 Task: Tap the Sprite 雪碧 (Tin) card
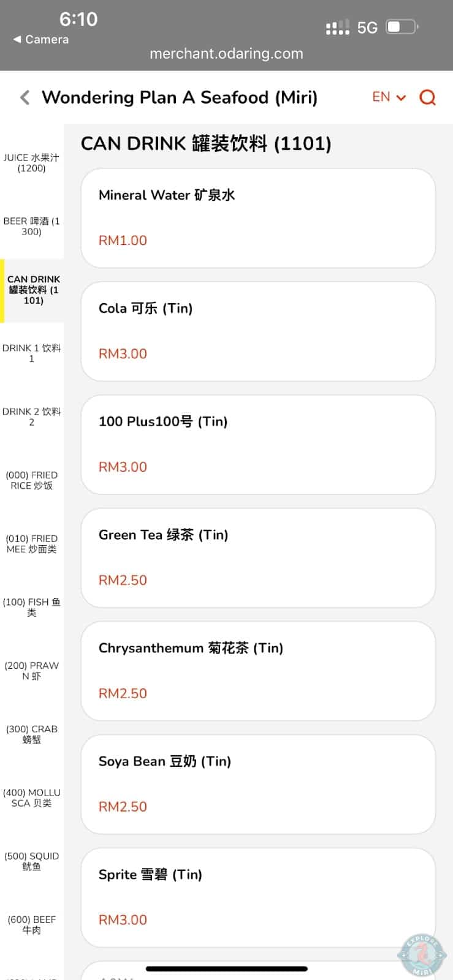pyautogui.click(x=257, y=898)
